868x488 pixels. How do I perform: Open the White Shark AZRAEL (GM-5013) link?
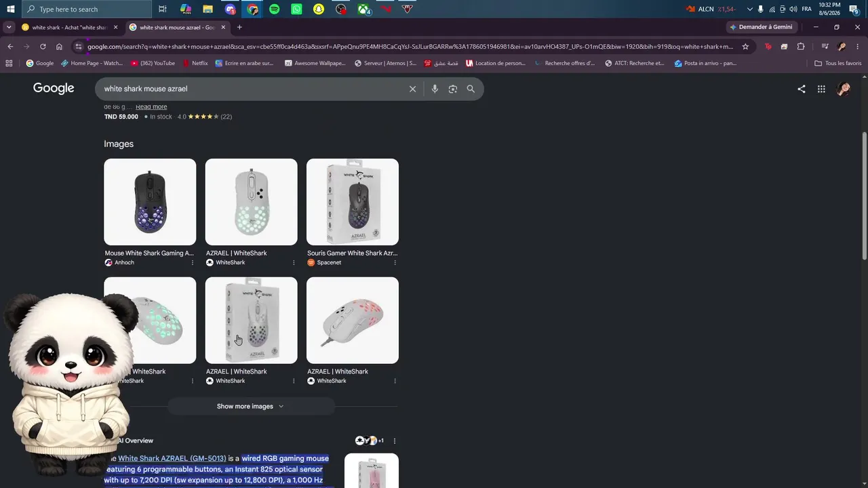point(172,458)
